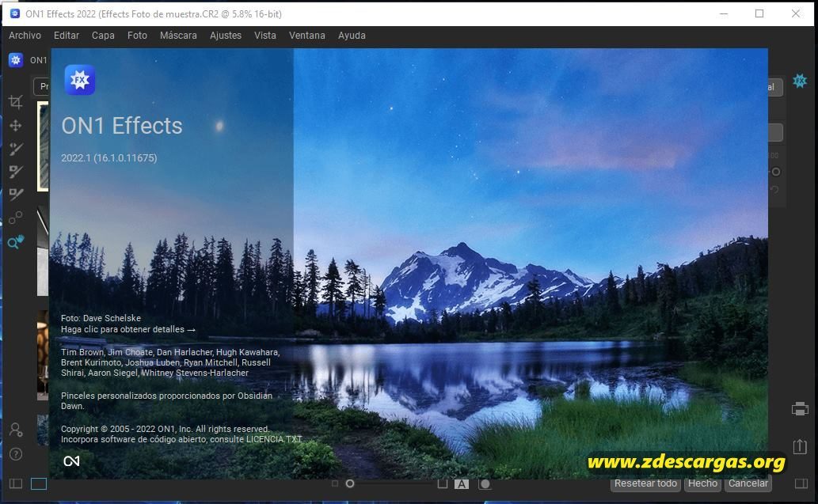Open the help question mark icon
818x504 pixels.
[16, 454]
